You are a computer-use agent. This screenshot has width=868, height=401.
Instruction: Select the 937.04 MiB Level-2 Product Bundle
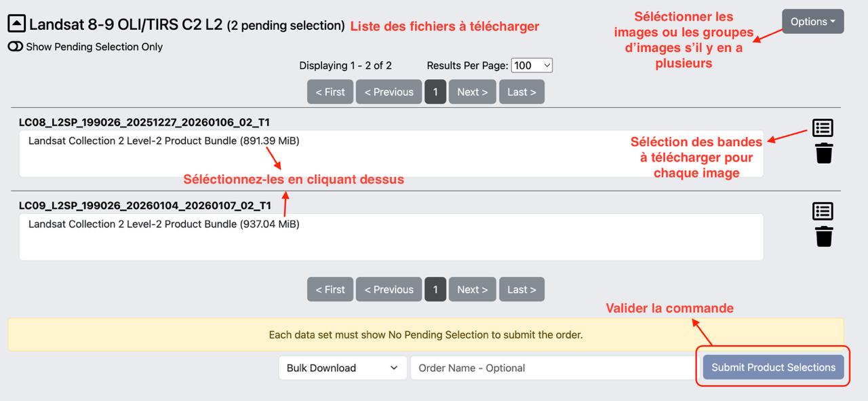click(x=163, y=224)
